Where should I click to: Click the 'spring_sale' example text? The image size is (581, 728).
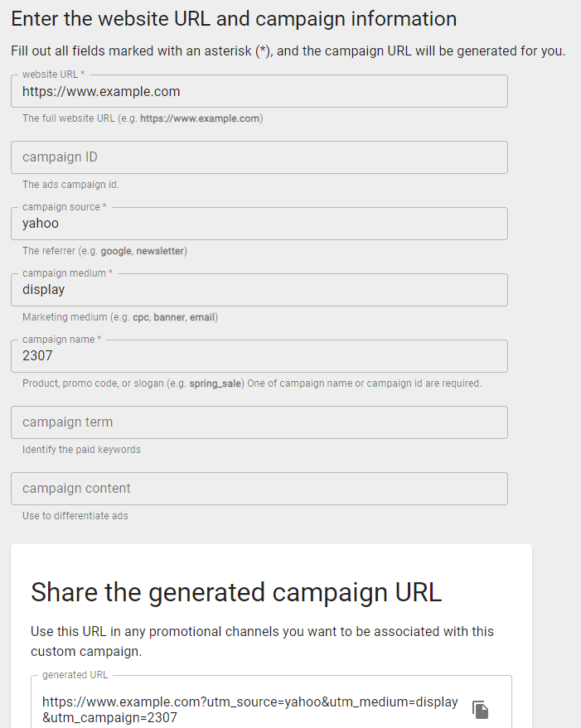[215, 383]
